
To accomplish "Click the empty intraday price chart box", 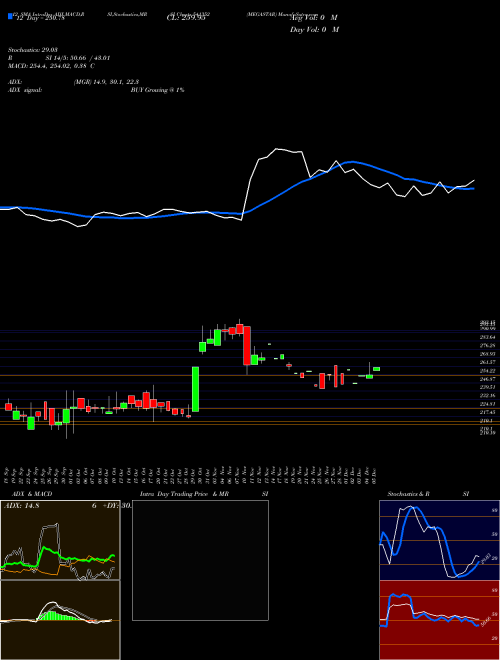I will [200, 560].
